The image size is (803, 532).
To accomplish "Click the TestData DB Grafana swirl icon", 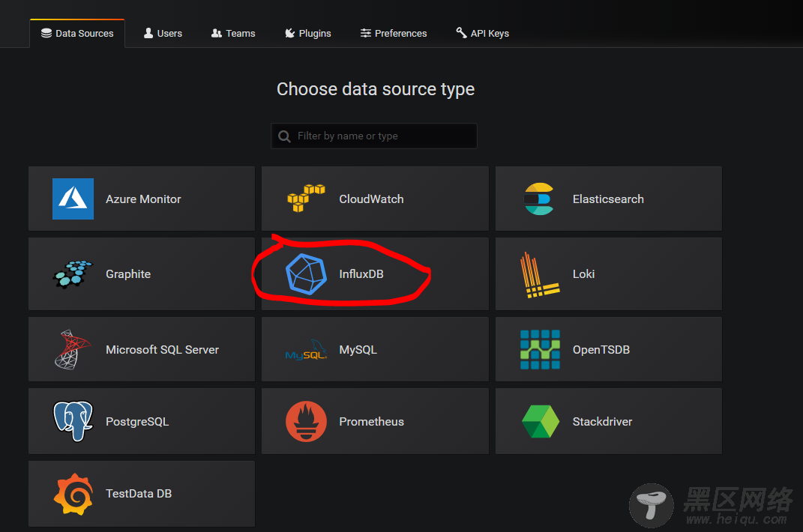I will (x=73, y=494).
